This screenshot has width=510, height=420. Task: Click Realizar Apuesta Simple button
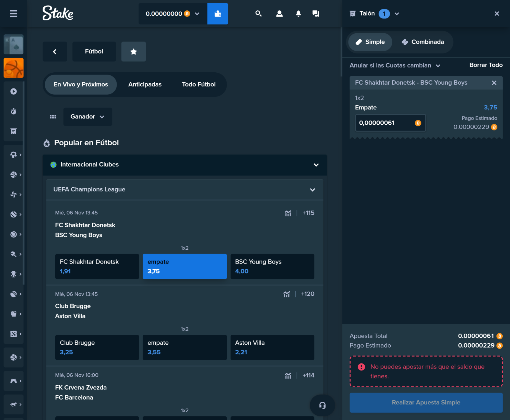(x=426, y=402)
